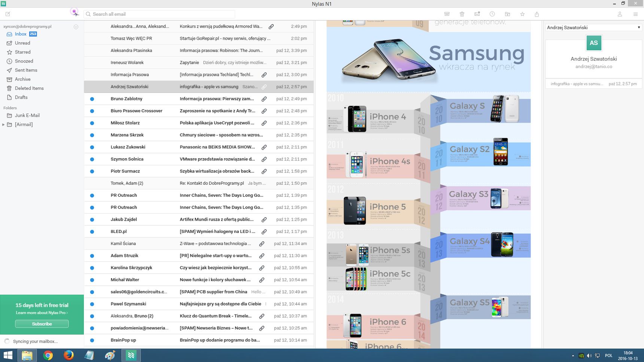Open Ireneusz Wolarek's Zapytanie email
The width and height of the screenshot is (644, 362).
pos(199,62)
